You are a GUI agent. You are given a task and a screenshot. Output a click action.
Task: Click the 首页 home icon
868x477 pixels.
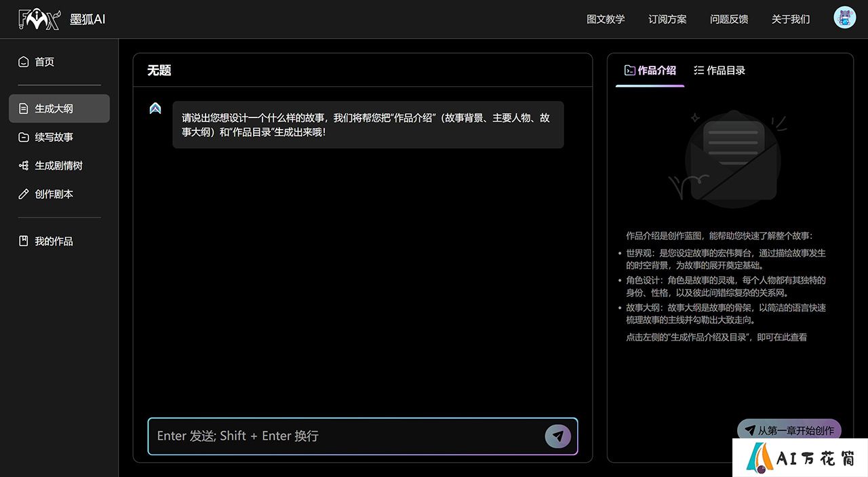coord(24,62)
